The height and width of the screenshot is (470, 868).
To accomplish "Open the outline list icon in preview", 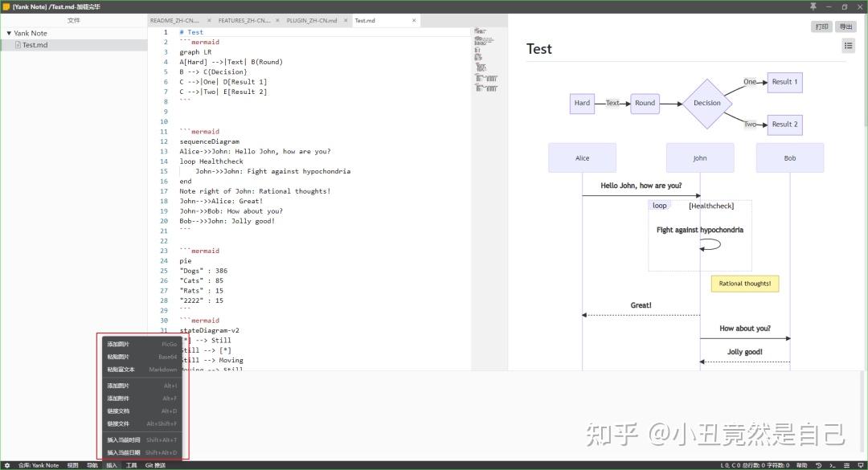I will (848, 46).
